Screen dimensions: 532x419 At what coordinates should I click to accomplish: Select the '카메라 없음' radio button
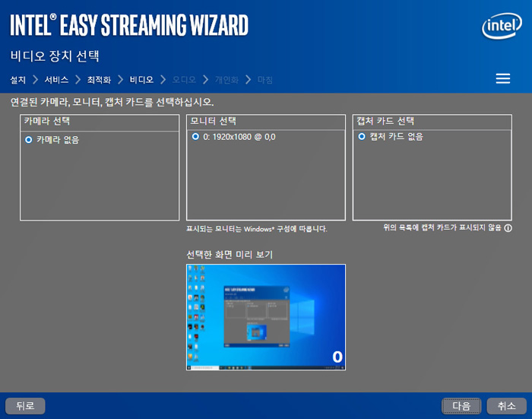click(29, 140)
